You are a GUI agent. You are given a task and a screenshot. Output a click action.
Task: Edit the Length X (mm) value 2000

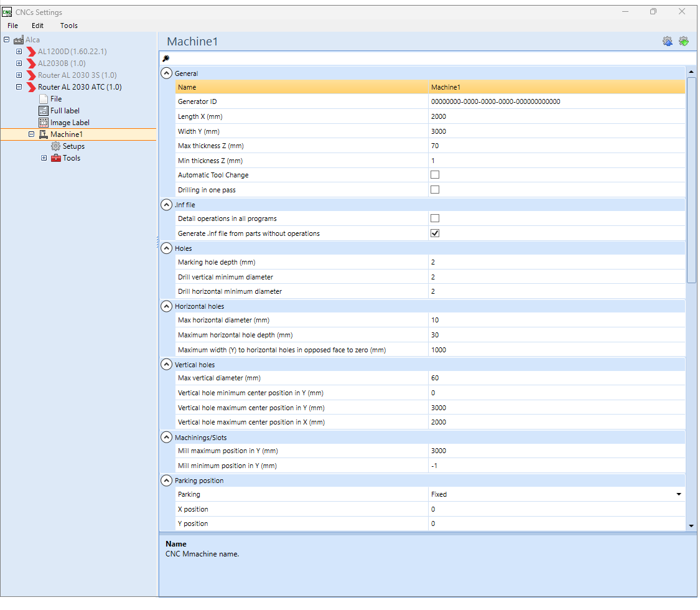coord(557,116)
